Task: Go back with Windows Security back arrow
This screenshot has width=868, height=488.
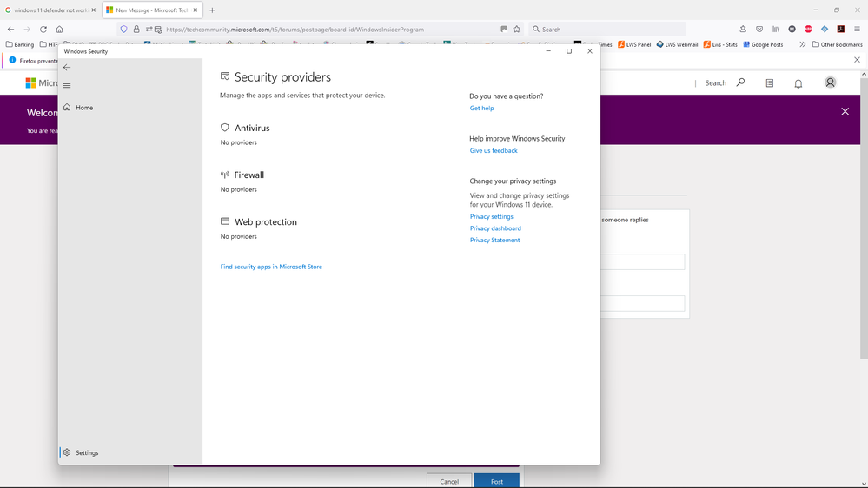Action: [67, 68]
